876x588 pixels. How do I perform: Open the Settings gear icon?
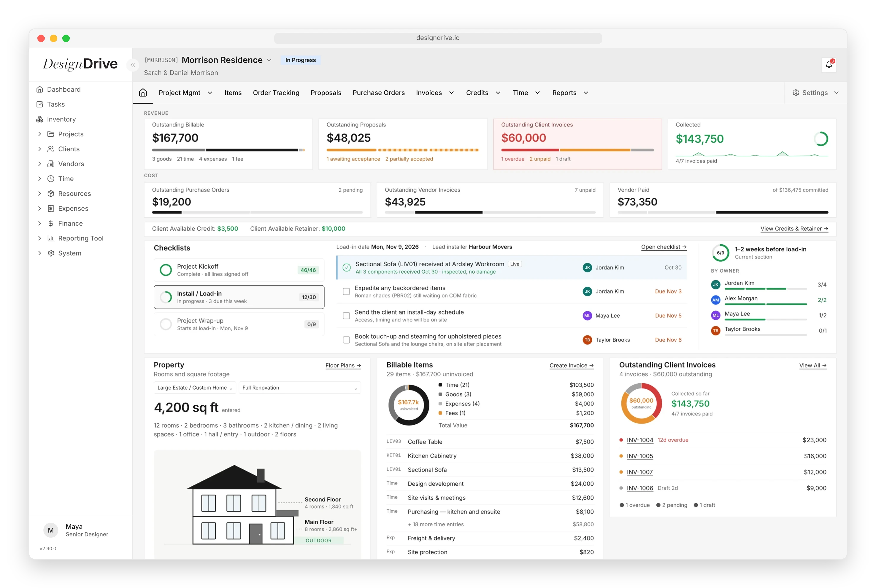point(795,93)
